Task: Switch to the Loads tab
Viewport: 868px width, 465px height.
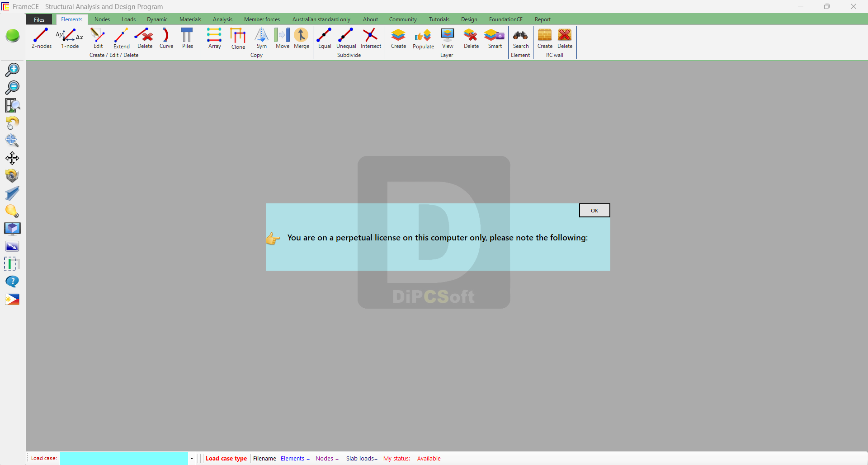Action: tap(128, 19)
